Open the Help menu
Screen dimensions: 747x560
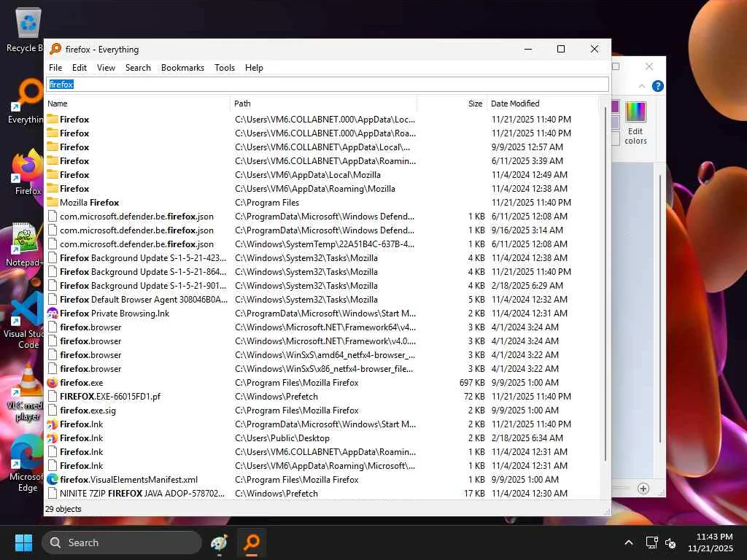tap(254, 68)
